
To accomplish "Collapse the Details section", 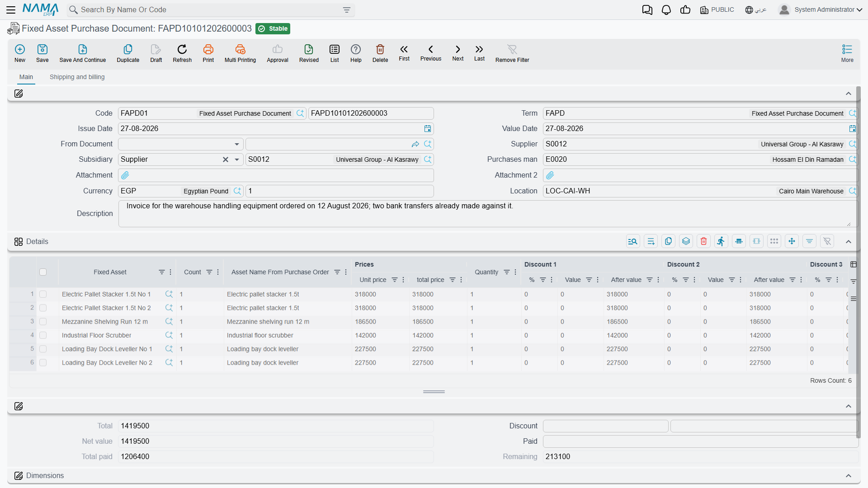I will click(x=849, y=242).
